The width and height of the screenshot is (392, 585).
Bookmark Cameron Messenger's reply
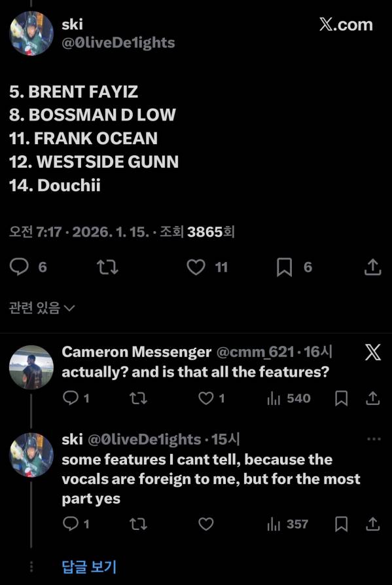pyautogui.click(x=342, y=398)
